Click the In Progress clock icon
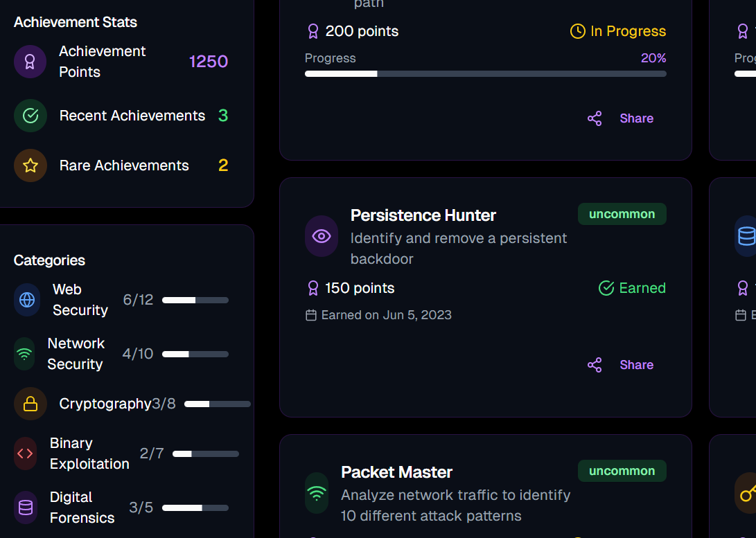The width and height of the screenshot is (756, 538). [577, 31]
